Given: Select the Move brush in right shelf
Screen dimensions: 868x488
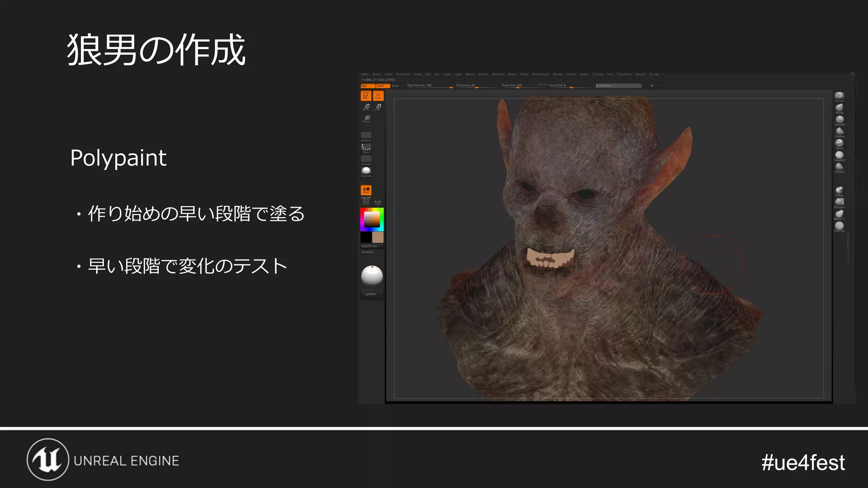Looking at the screenshot, I should [x=839, y=108].
